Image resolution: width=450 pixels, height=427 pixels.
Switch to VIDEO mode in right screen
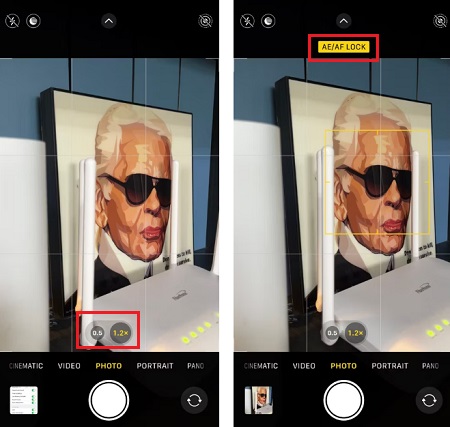pyautogui.click(x=304, y=366)
